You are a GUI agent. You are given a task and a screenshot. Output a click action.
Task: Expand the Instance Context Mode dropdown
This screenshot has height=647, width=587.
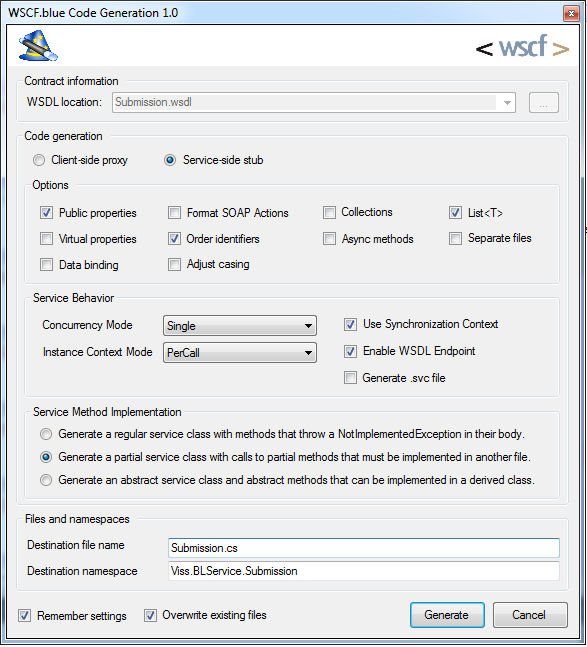(x=240, y=352)
